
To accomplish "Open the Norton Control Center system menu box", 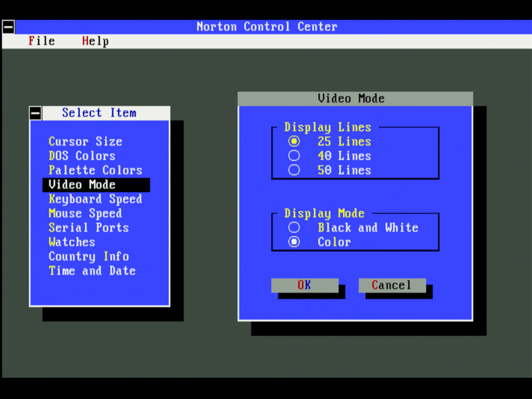I will pos(9,27).
